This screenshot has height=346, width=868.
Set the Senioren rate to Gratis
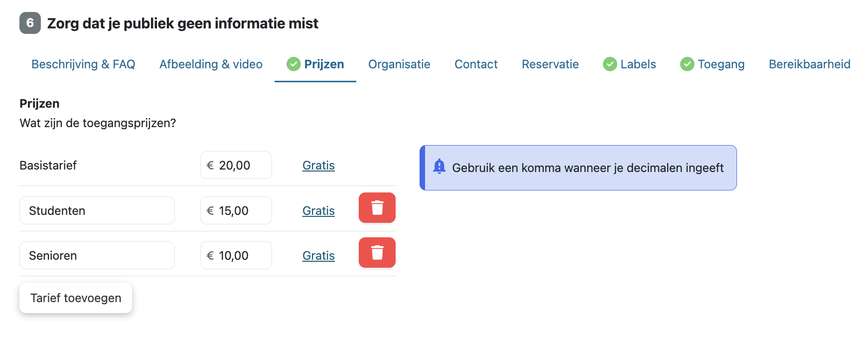coord(318,256)
